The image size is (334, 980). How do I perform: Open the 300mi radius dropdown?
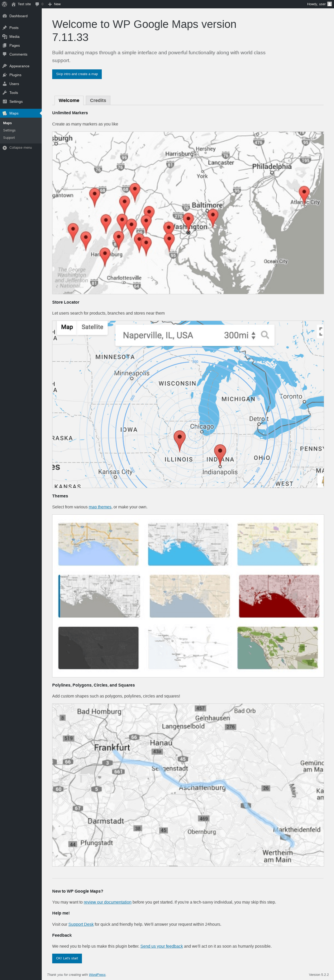pyautogui.click(x=240, y=335)
